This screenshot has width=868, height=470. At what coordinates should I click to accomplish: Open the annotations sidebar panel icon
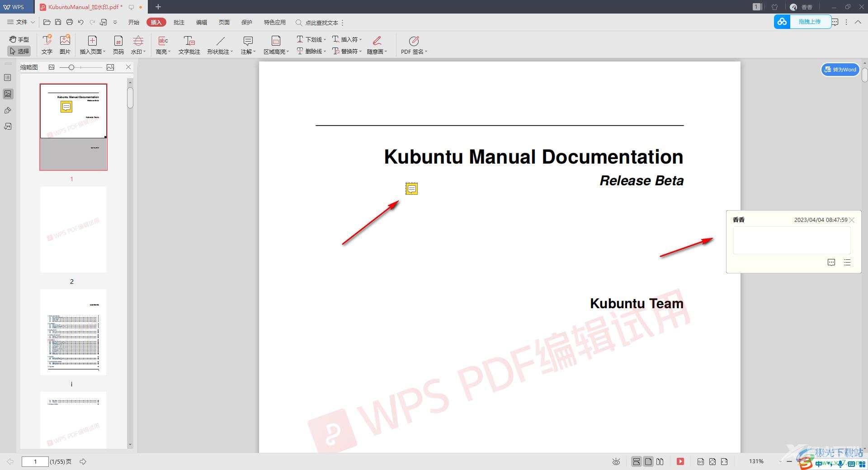tap(8, 110)
